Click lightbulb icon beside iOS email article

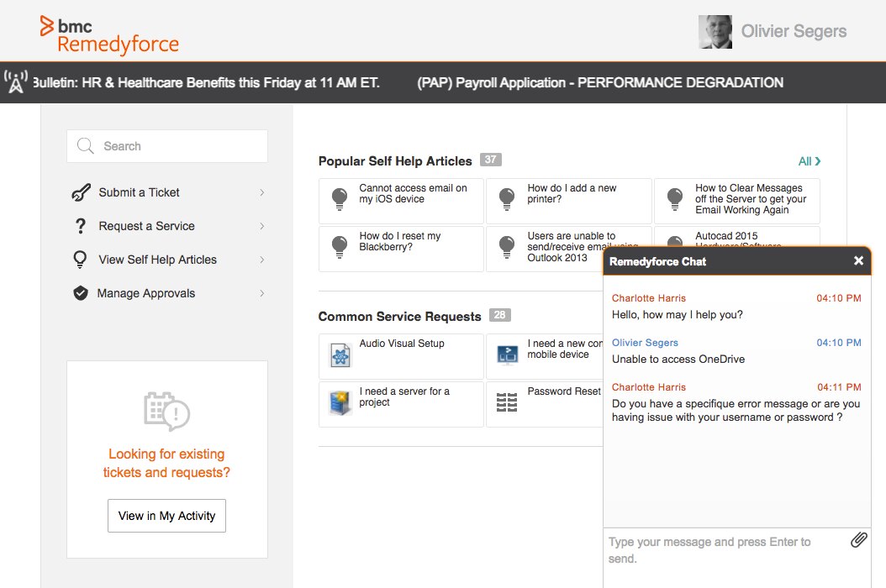(x=340, y=199)
